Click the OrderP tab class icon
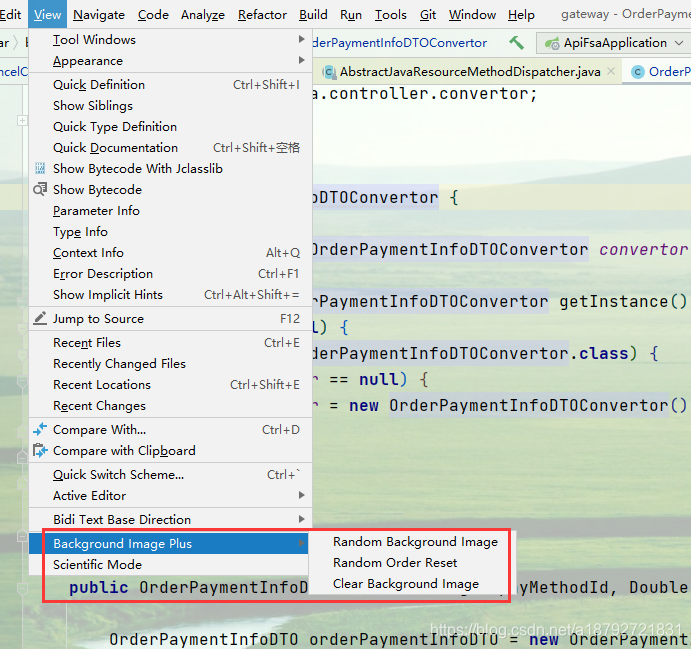This screenshot has width=691, height=649. pyautogui.click(x=638, y=71)
